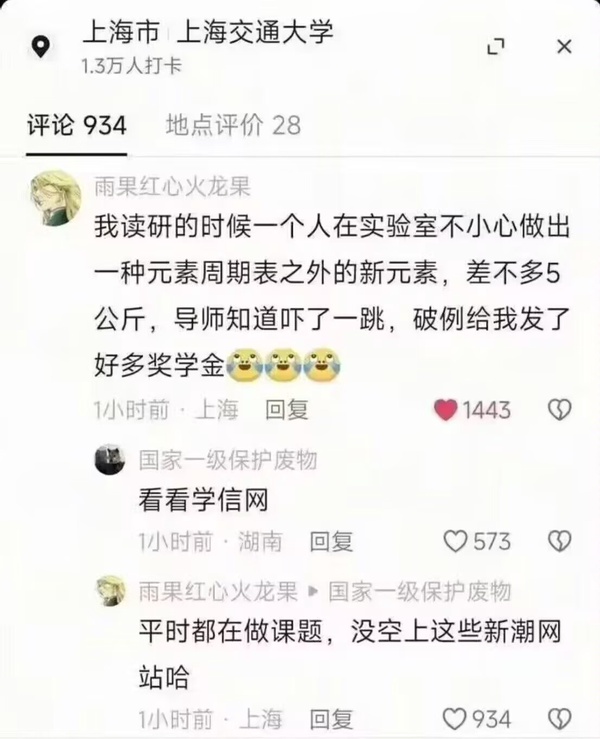Open username 国家一级保护废物 profile
This screenshot has height=739, width=600.
pos(228,460)
